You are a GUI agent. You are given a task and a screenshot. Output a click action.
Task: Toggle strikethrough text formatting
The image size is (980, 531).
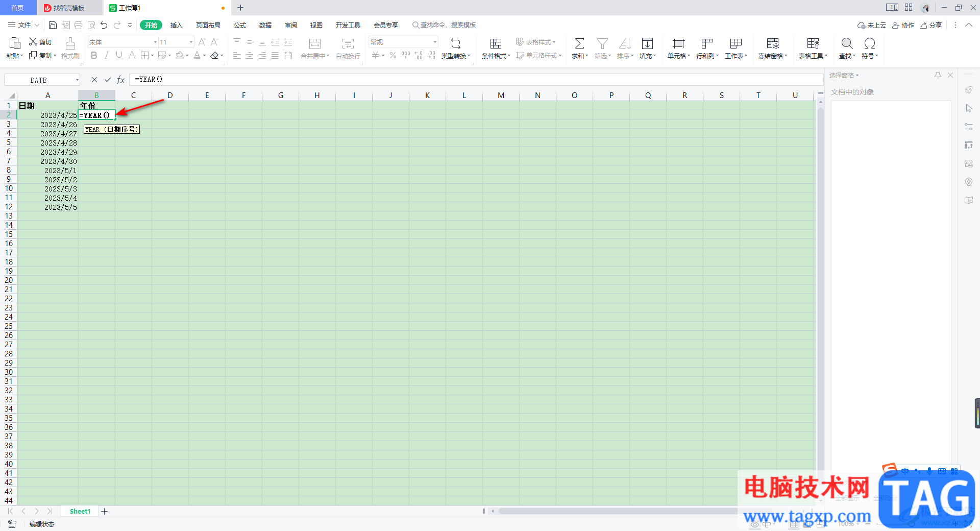click(x=132, y=55)
